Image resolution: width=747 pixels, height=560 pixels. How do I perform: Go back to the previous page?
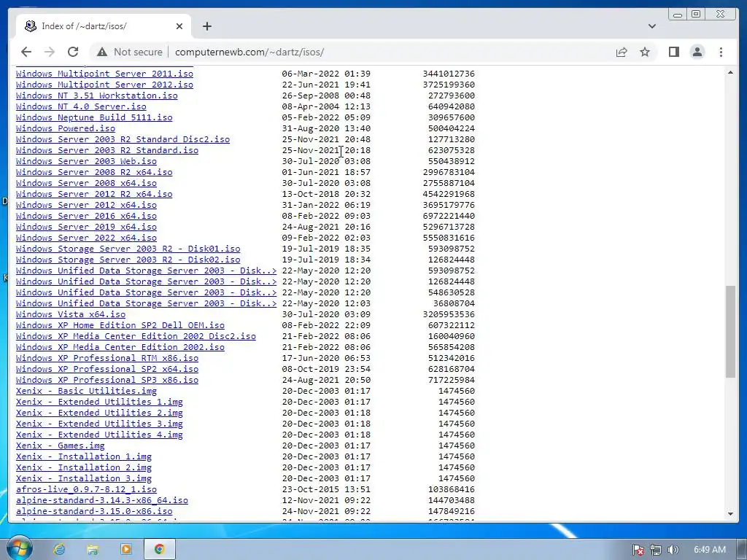26,52
